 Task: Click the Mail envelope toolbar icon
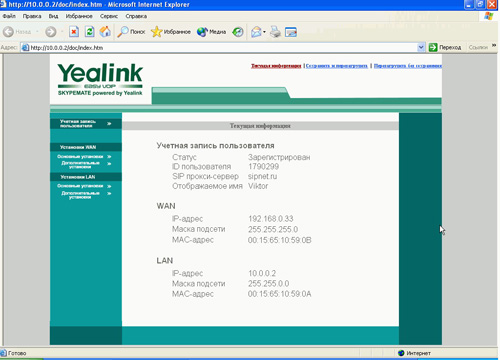256,32
